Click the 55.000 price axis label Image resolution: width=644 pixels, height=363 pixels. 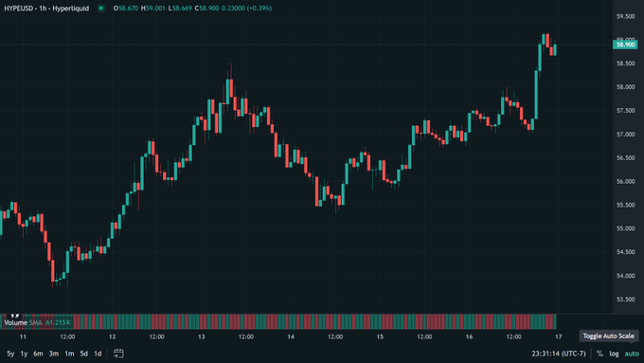(x=625, y=228)
